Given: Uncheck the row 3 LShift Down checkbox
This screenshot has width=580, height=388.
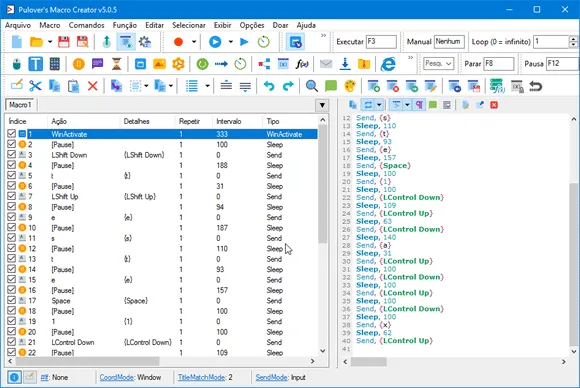Looking at the screenshot, I should click(11, 155).
